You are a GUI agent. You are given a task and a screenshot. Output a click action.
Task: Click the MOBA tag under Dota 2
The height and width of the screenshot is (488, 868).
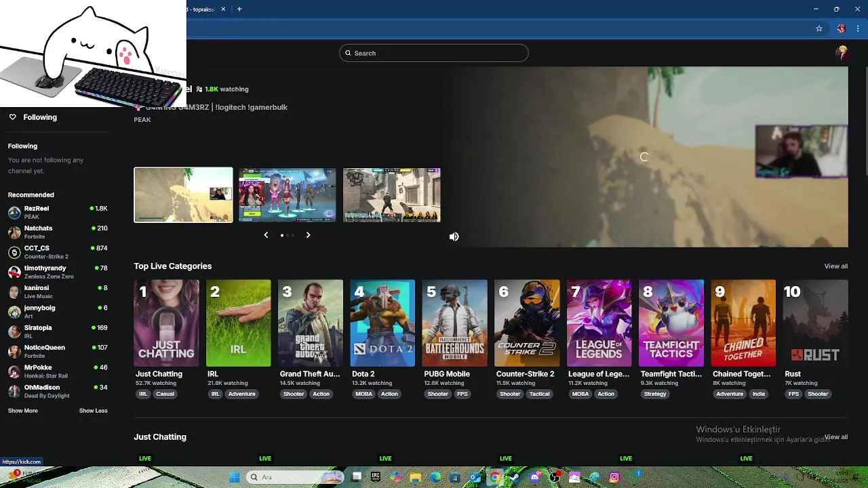tap(363, 394)
